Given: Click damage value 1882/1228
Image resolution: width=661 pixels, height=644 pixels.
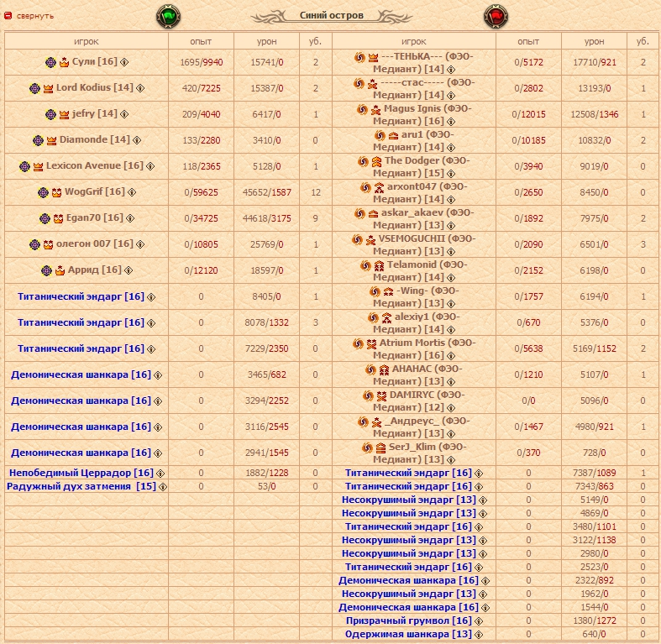Looking at the screenshot, I should pos(267,473).
